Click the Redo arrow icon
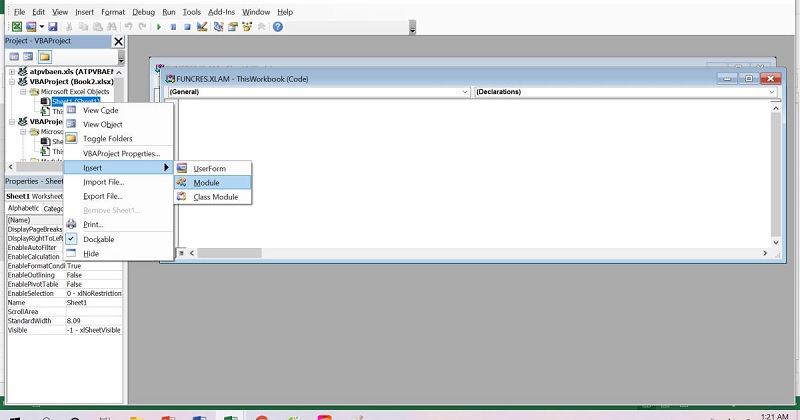The image size is (800, 420). point(142,27)
